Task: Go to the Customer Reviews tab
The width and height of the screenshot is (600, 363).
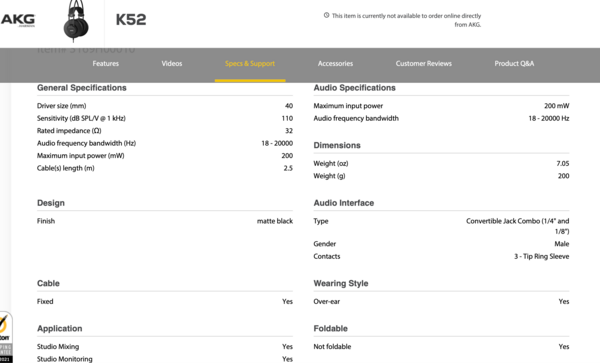Action: point(424,63)
